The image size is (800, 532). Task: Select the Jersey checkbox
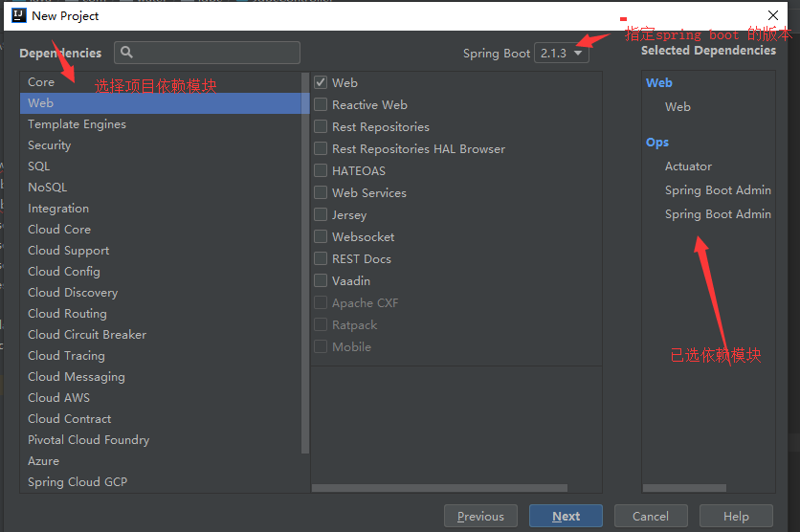pyautogui.click(x=321, y=214)
